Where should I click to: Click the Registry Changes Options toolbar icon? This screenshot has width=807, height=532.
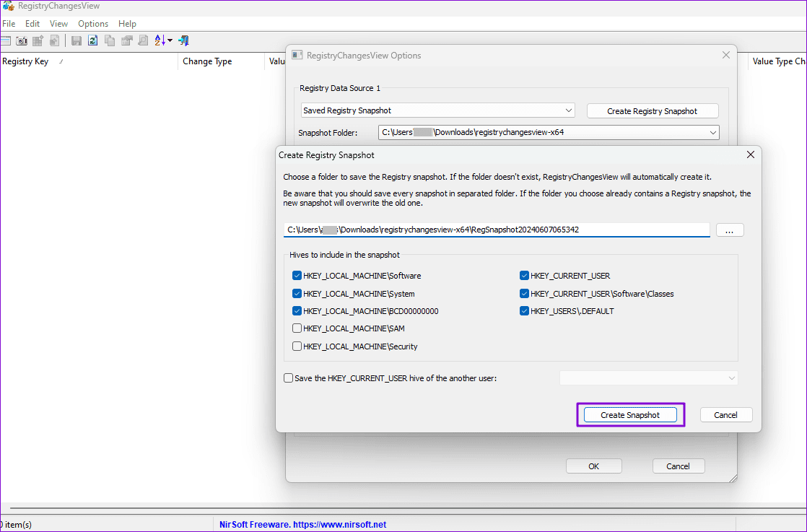5,40
